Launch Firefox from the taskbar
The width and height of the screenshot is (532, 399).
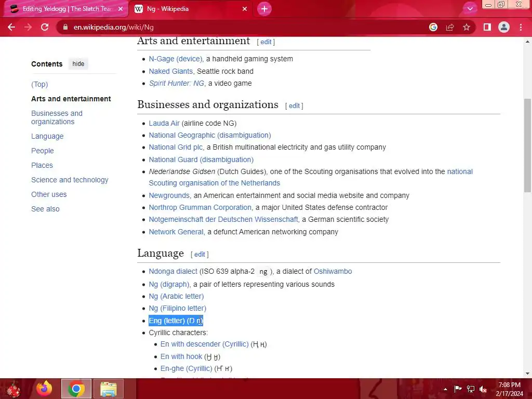pyautogui.click(x=45, y=389)
